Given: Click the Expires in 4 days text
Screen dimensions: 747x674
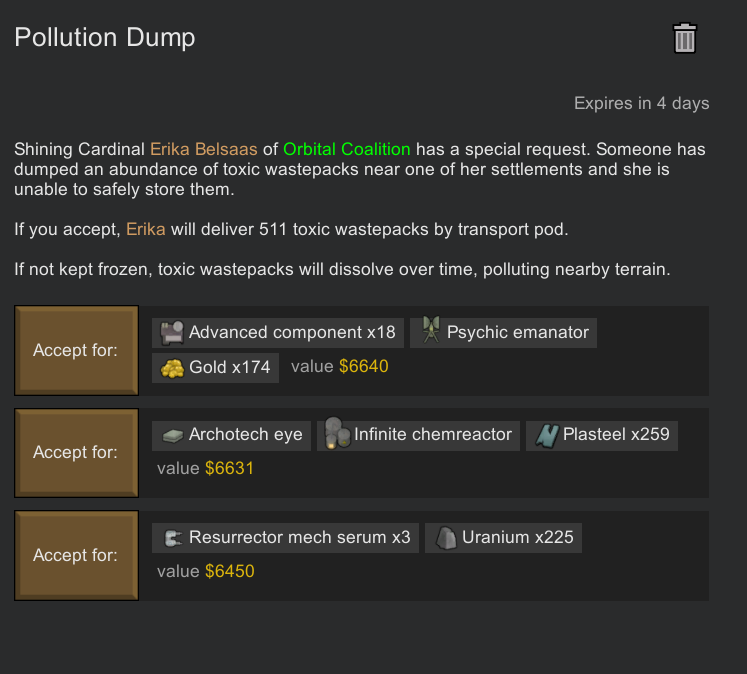Looking at the screenshot, I should (642, 103).
